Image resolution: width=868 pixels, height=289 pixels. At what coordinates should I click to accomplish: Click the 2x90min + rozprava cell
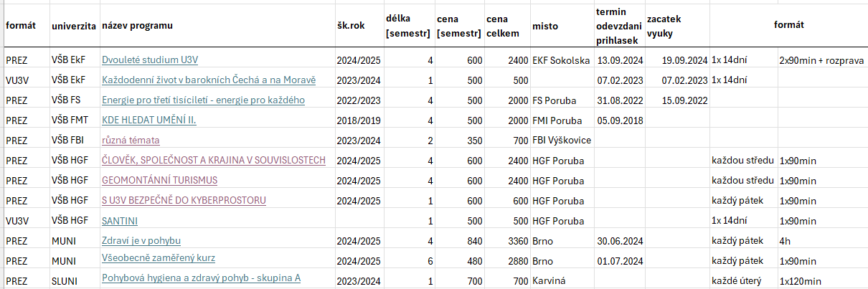pyautogui.click(x=821, y=60)
